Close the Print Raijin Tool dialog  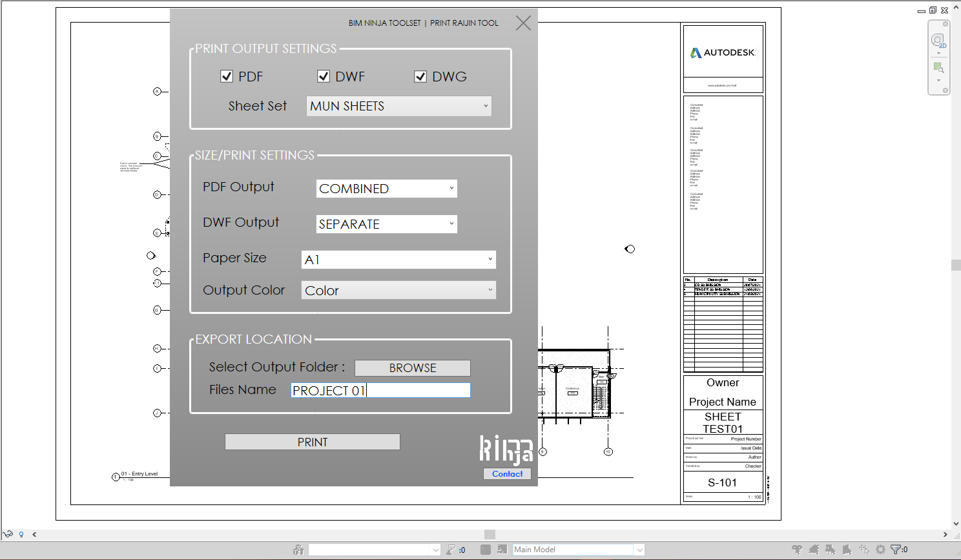click(523, 23)
